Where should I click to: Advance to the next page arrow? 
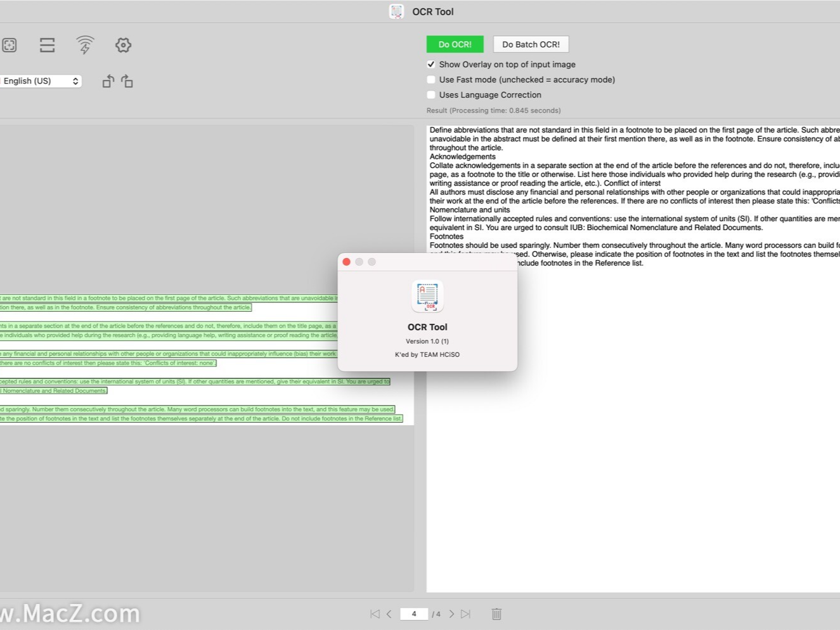point(451,614)
